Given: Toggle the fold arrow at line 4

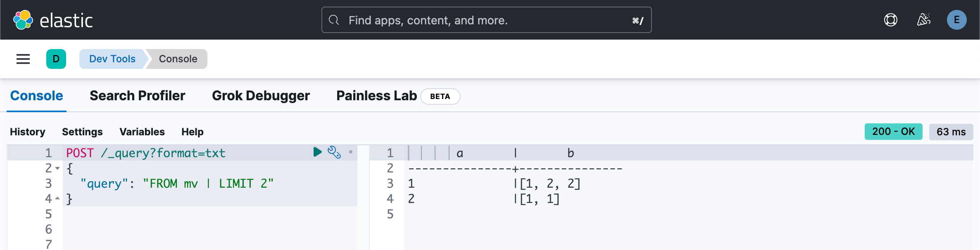Looking at the screenshot, I should [57, 199].
